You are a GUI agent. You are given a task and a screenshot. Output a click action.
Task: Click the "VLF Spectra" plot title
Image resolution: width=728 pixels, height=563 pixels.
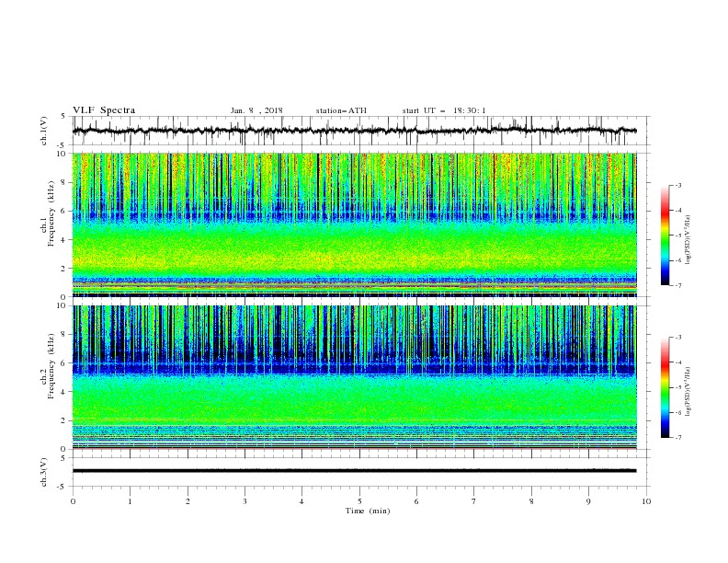click(104, 110)
